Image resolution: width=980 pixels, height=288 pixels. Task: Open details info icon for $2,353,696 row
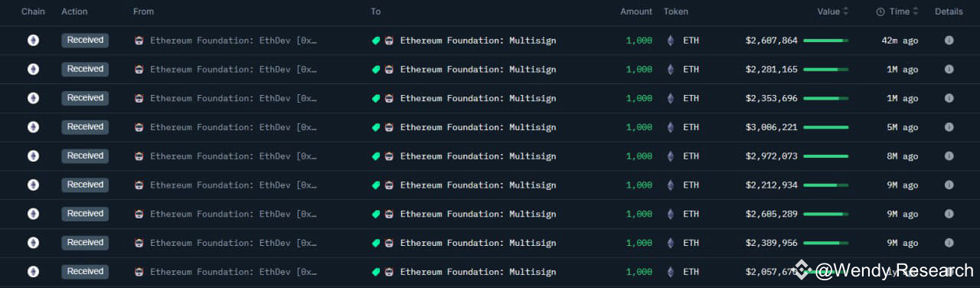pyautogui.click(x=949, y=98)
